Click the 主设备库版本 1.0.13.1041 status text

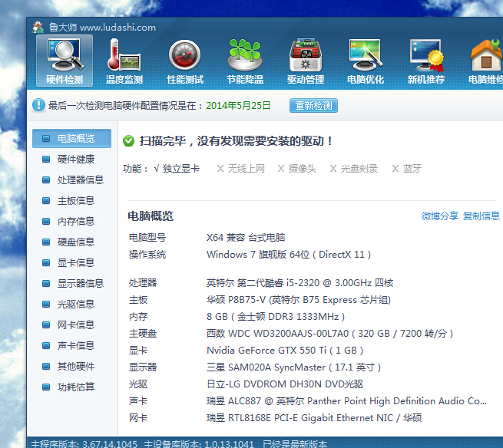tap(199, 444)
